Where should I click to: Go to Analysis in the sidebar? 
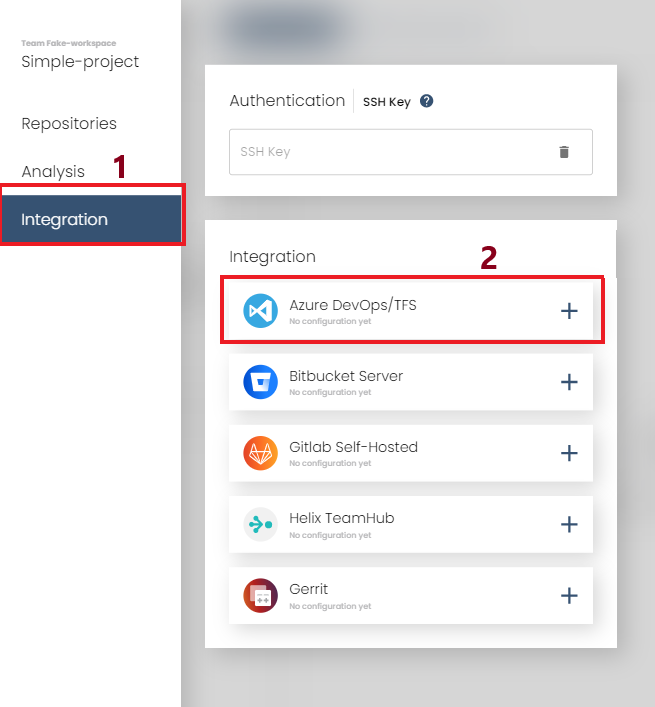(53, 172)
